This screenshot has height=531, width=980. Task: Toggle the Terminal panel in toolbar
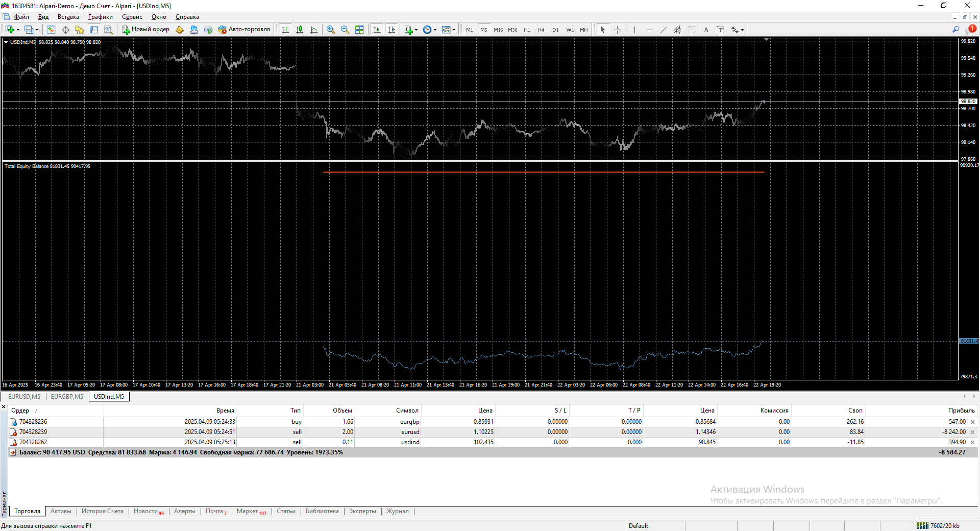click(94, 30)
